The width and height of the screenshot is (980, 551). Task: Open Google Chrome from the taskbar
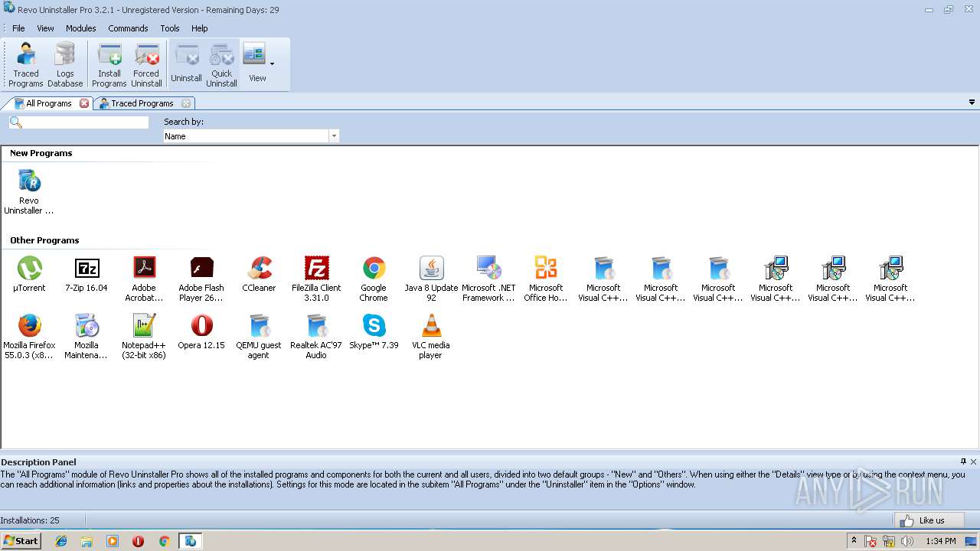click(x=164, y=541)
